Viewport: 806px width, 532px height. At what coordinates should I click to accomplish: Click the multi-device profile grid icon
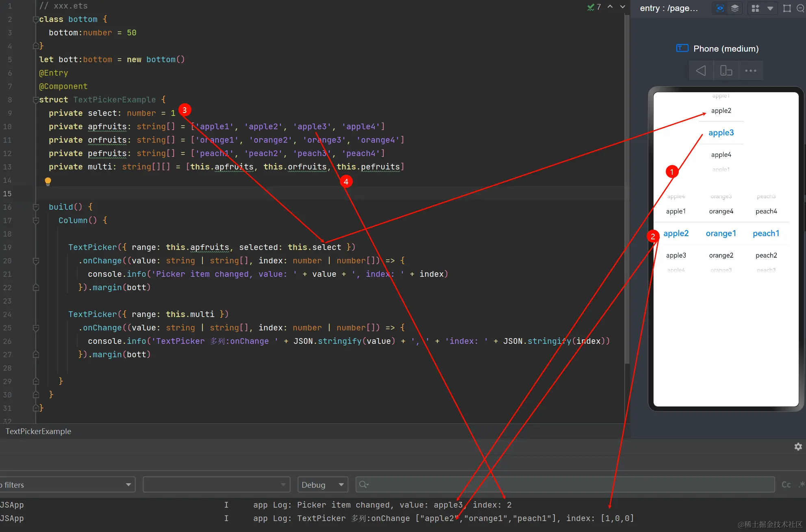755,8
